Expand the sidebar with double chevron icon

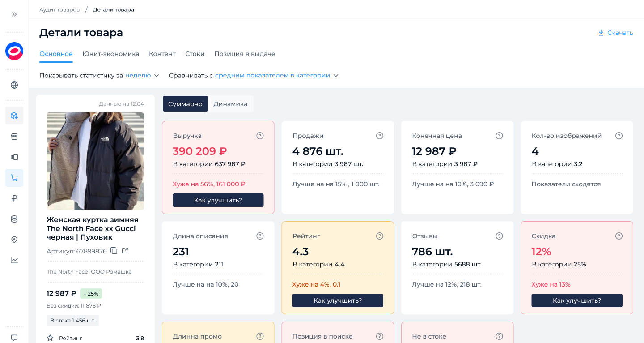(14, 14)
